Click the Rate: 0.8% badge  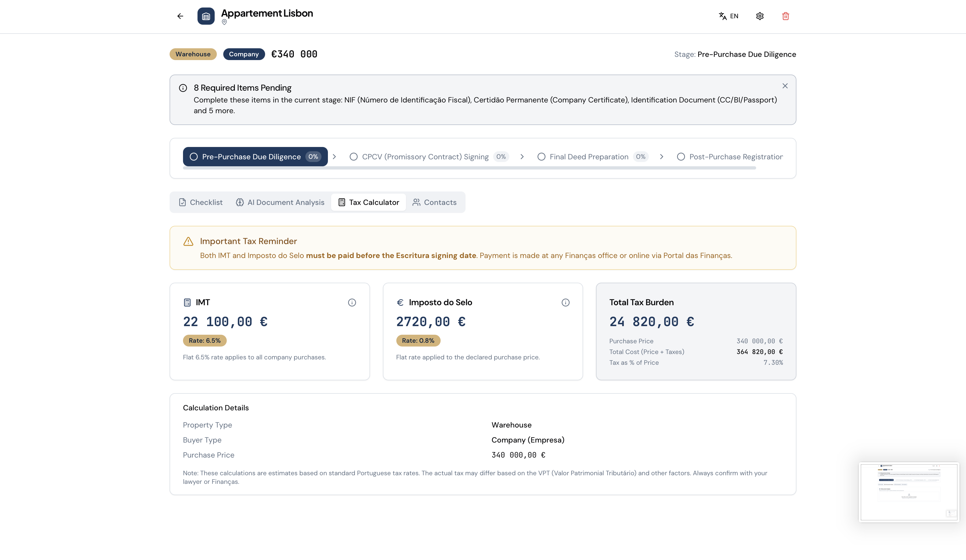(x=418, y=341)
